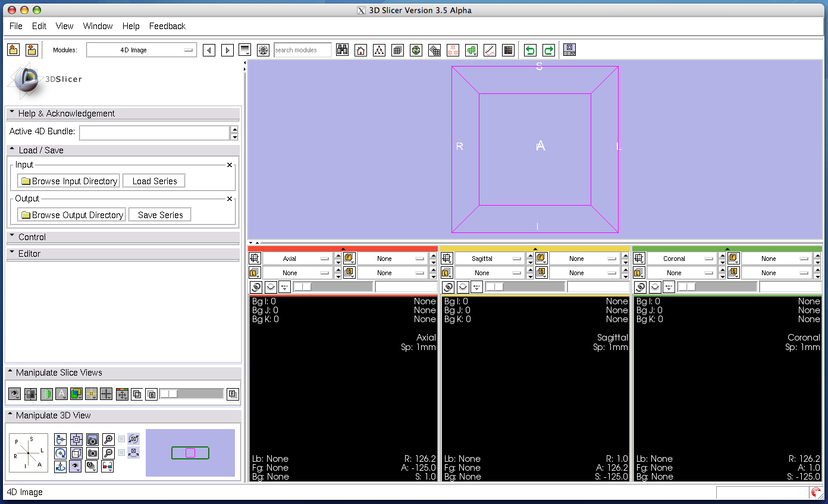Click the Home module icon in toolbar

point(360,51)
